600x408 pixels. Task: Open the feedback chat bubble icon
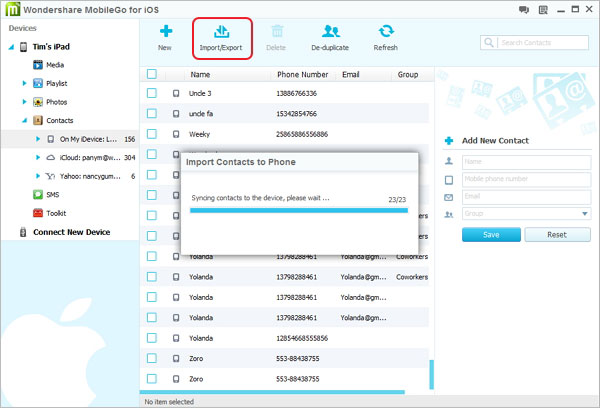(523, 10)
